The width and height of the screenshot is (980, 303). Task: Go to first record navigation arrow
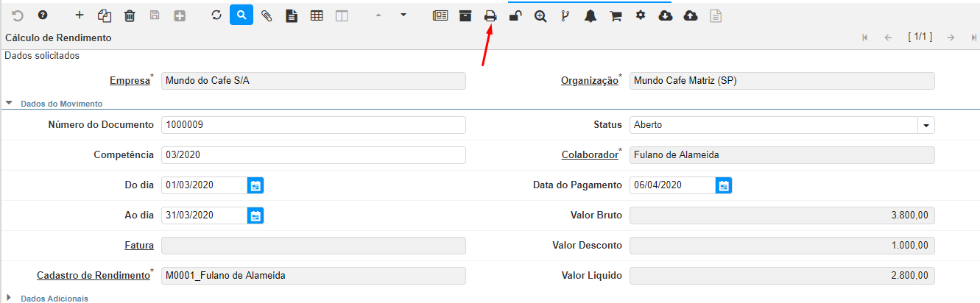pyautogui.click(x=865, y=38)
